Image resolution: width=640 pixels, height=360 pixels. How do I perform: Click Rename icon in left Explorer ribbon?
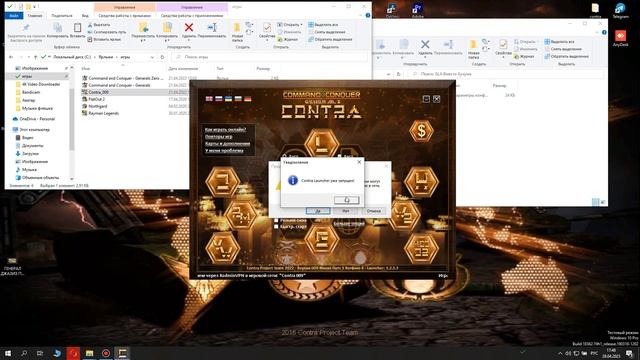(212, 28)
